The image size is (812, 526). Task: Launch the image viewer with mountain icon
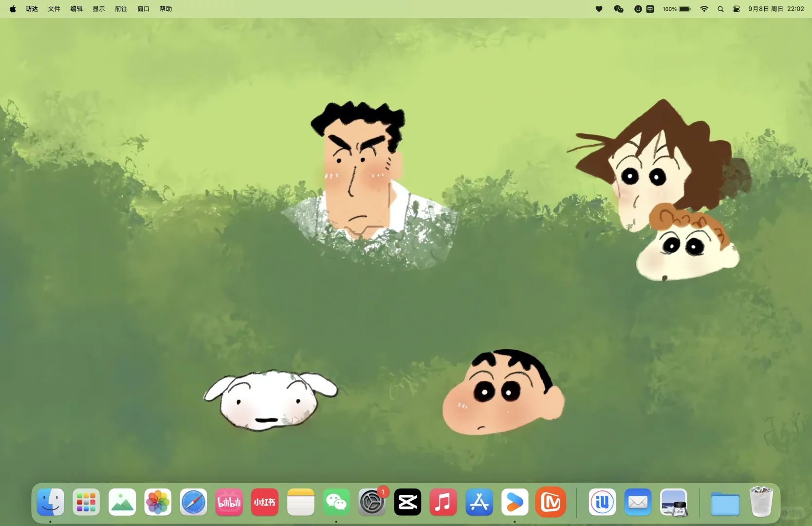coord(122,502)
